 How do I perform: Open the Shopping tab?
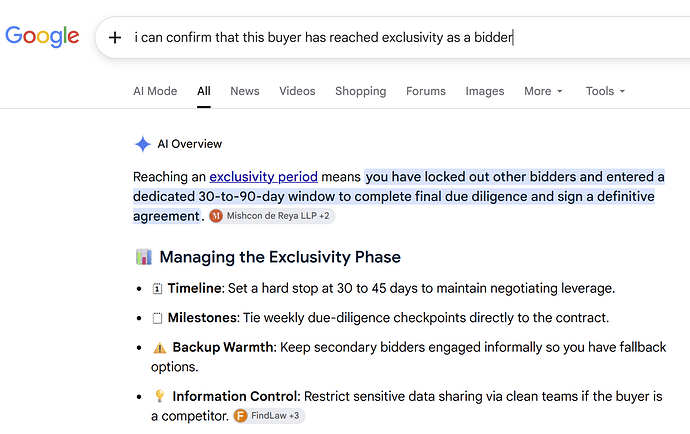pos(360,91)
